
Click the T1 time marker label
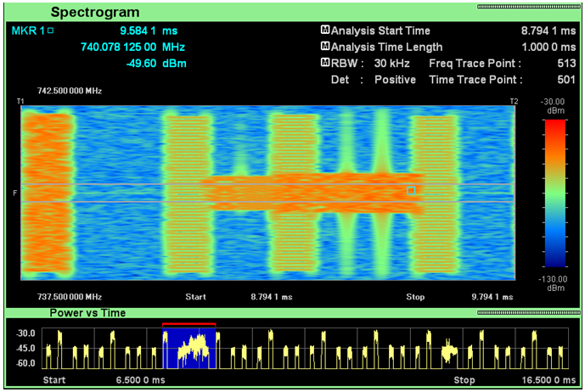click(x=20, y=102)
